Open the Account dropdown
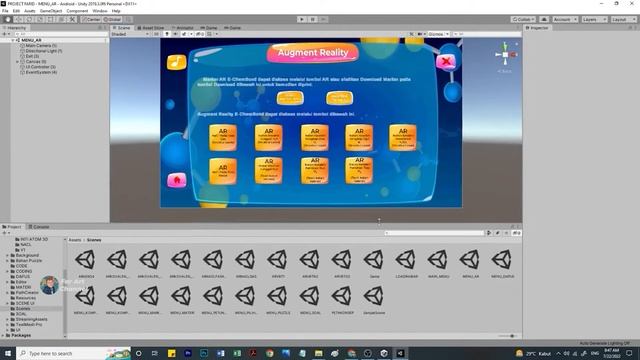 pyautogui.click(x=565, y=19)
